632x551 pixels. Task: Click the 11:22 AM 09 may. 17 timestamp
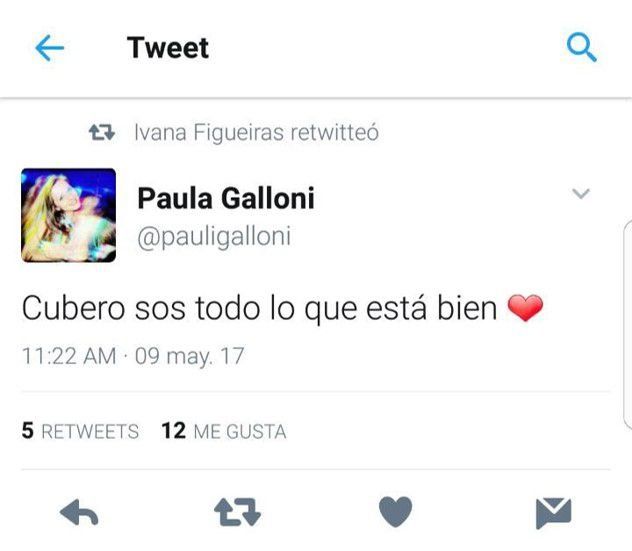coord(133,356)
